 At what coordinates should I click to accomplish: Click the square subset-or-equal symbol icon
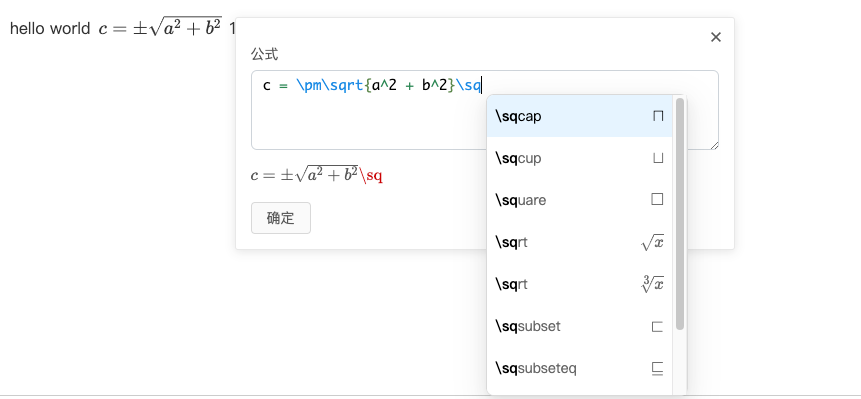657,369
